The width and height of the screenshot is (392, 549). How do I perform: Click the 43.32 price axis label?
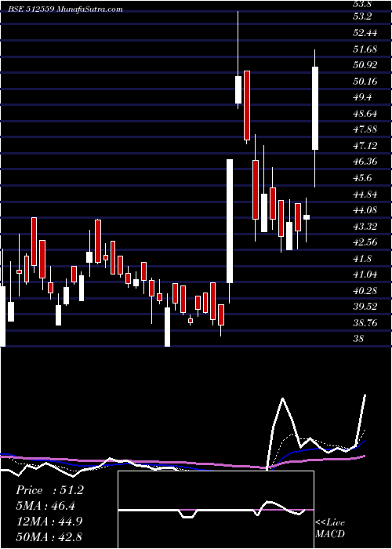tap(365, 226)
